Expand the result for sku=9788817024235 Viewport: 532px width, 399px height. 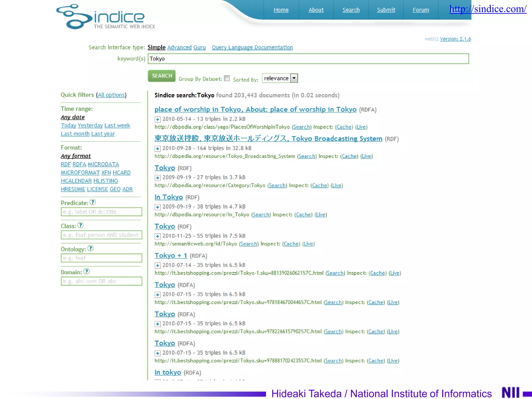pos(157,353)
